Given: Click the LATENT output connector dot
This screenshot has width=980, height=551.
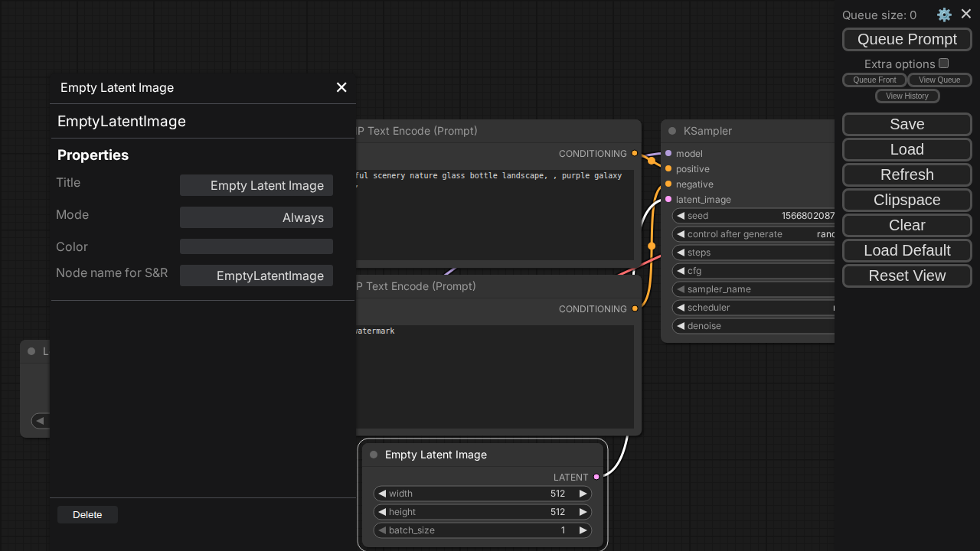Looking at the screenshot, I should [596, 477].
